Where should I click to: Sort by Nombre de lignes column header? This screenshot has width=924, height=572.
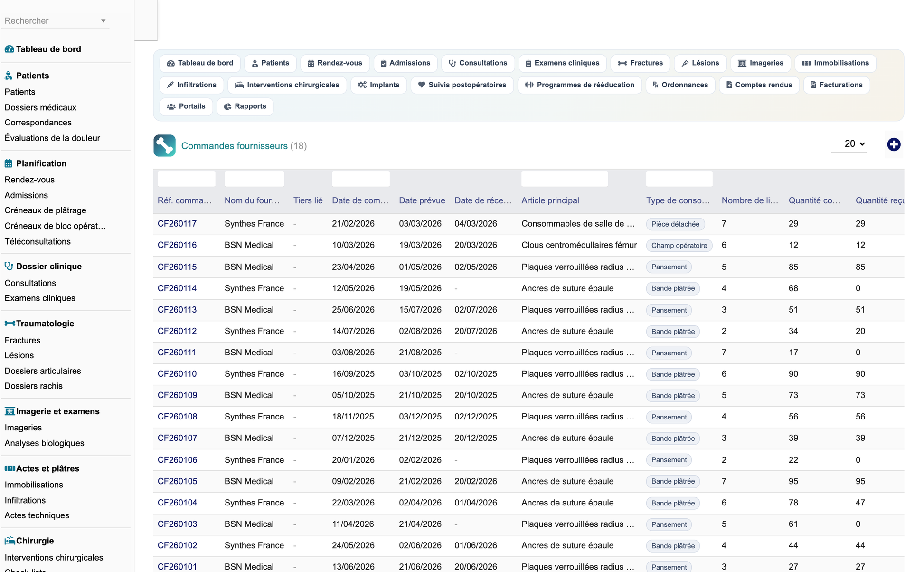click(x=750, y=200)
